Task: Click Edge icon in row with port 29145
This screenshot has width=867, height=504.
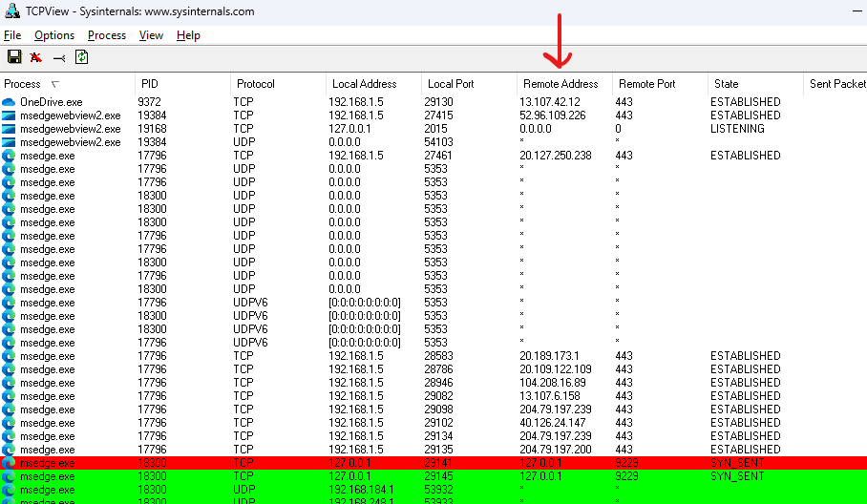Action: 9,476
